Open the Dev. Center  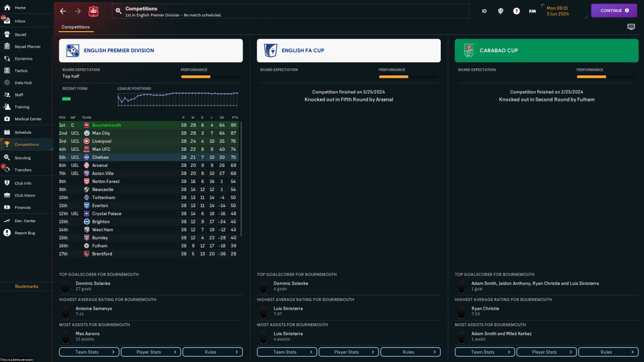pos(25,221)
